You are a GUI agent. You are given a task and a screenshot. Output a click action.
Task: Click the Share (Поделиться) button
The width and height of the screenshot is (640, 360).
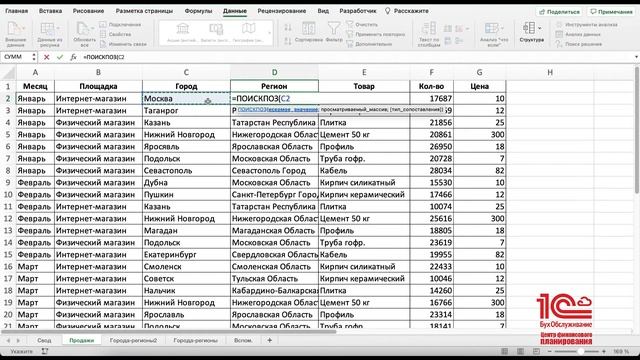coord(560,12)
